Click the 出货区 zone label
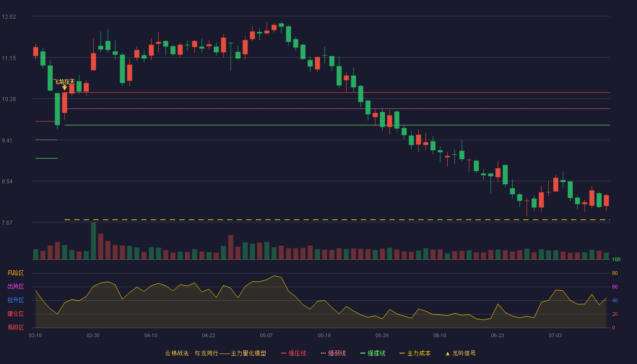 15,287
